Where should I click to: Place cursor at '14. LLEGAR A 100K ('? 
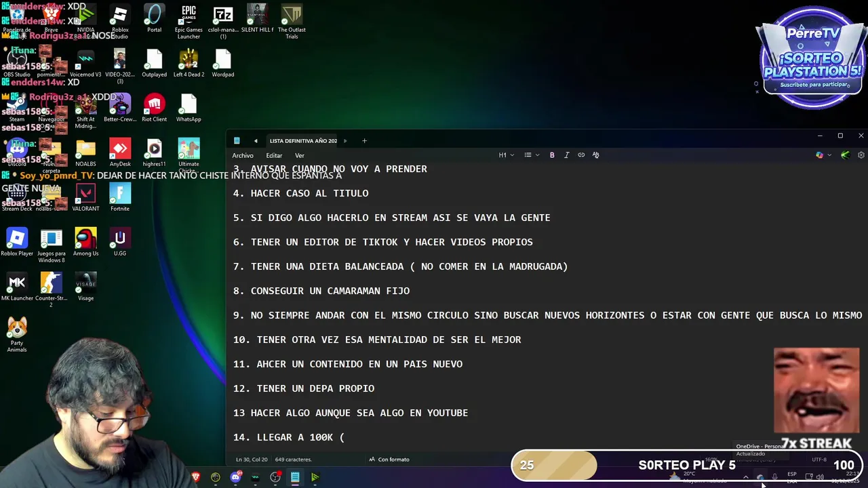289,437
